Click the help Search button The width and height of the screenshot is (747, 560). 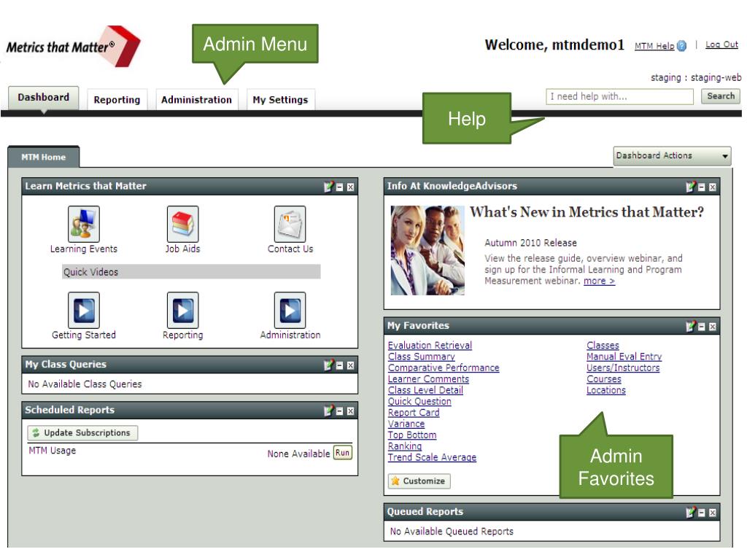pos(721,96)
